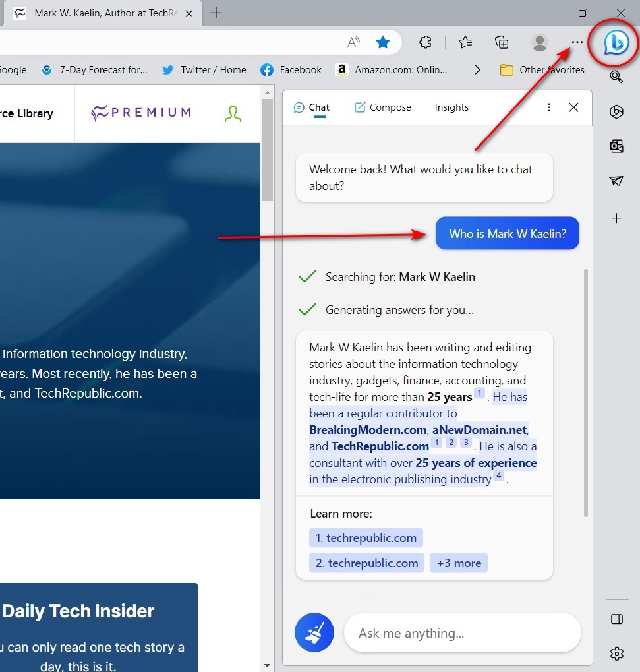Open the '1. techrepublic.com' source link
Viewport: 640px width, 672px height.
coord(366,537)
